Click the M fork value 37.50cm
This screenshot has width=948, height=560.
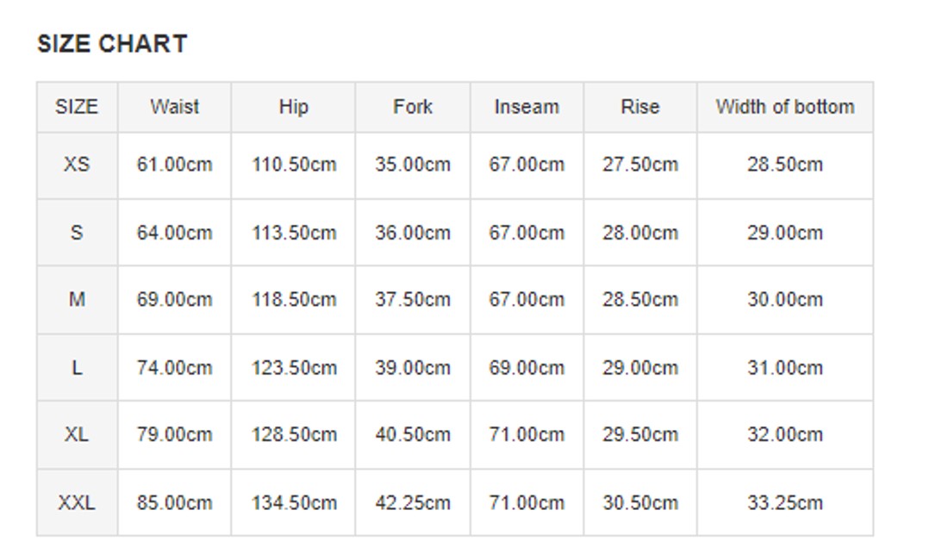[x=413, y=300]
